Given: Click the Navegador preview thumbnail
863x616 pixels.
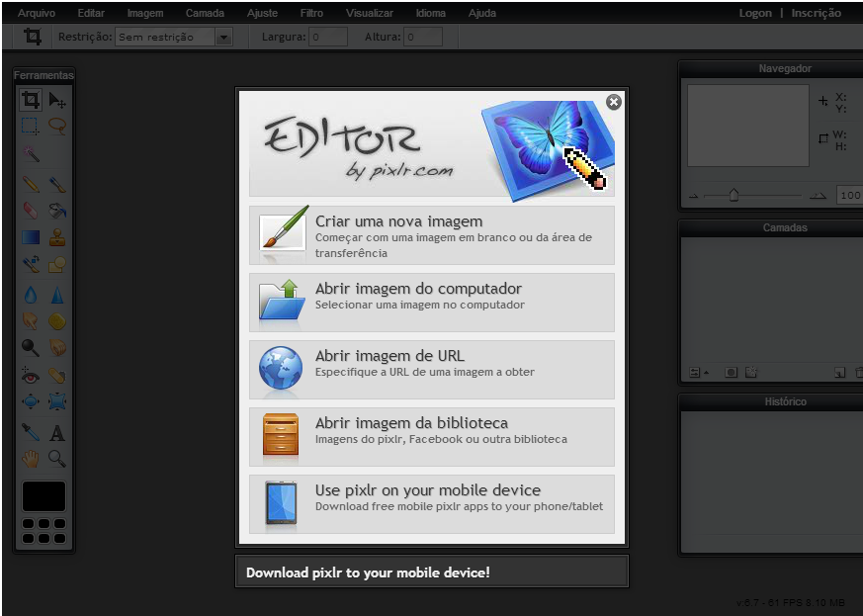Looking at the screenshot, I should (748, 126).
